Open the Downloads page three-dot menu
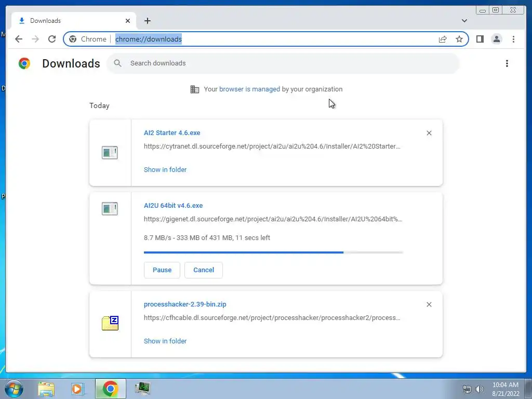Viewport: 532px width, 399px height. coord(507,63)
